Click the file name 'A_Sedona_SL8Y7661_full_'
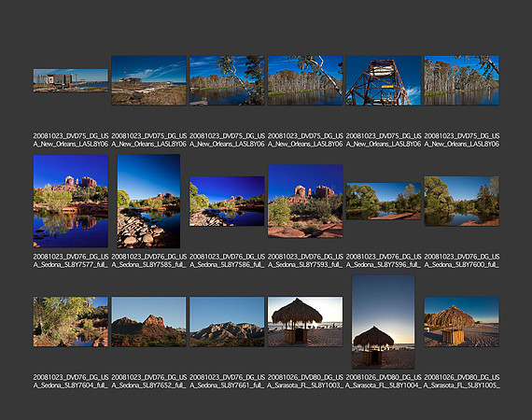The width and height of the screenshot is (532, 420). (x=227, y=385)
